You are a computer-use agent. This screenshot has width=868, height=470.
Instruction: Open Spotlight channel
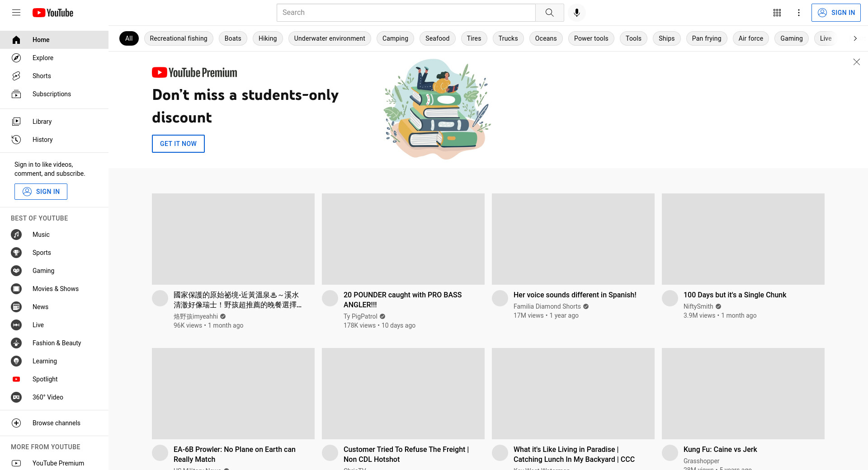tap(54, 379)
